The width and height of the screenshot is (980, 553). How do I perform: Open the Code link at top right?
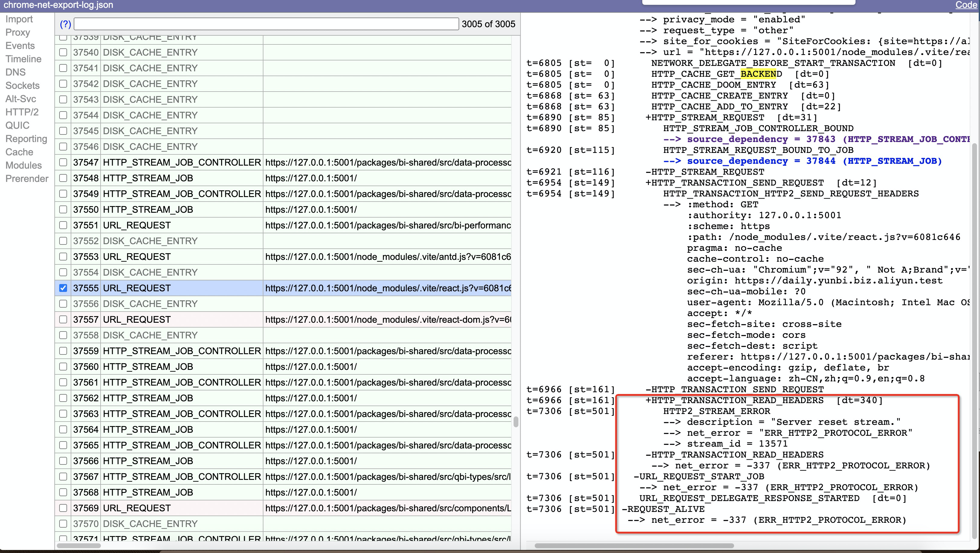coord(966,5)
